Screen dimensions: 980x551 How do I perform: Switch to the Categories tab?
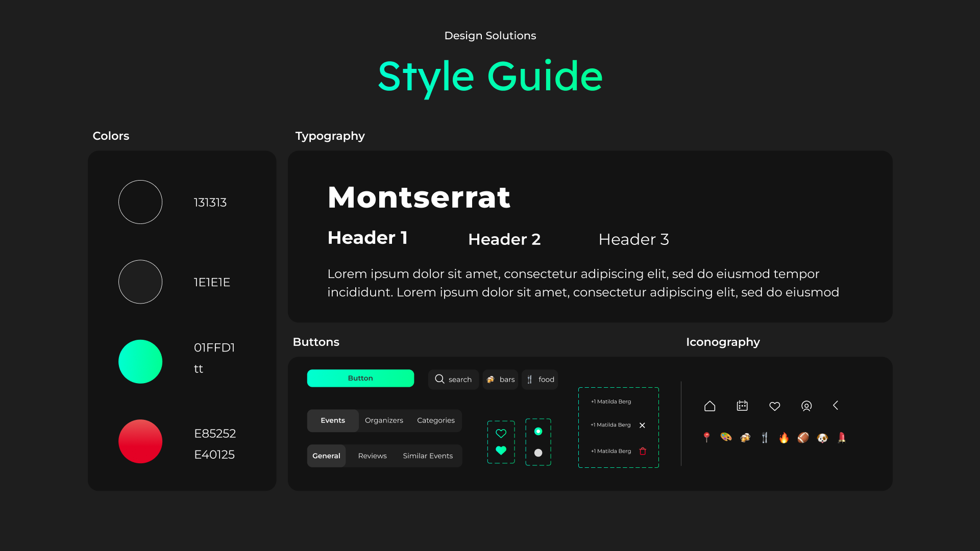point(436,420)
